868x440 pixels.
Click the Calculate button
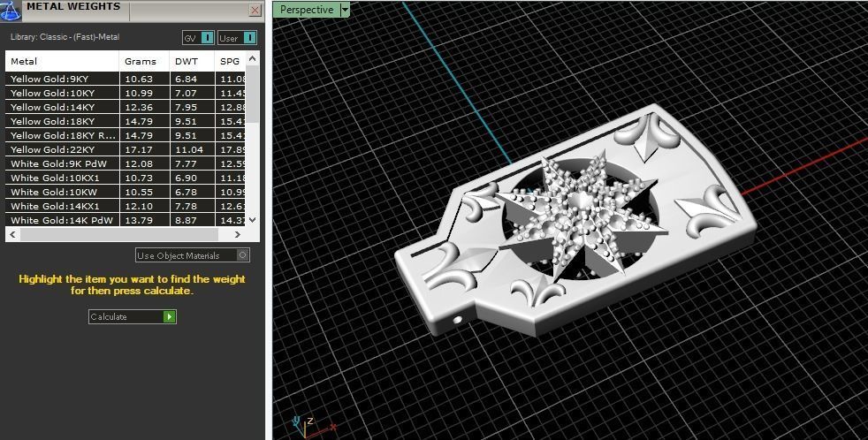point(133,316)
